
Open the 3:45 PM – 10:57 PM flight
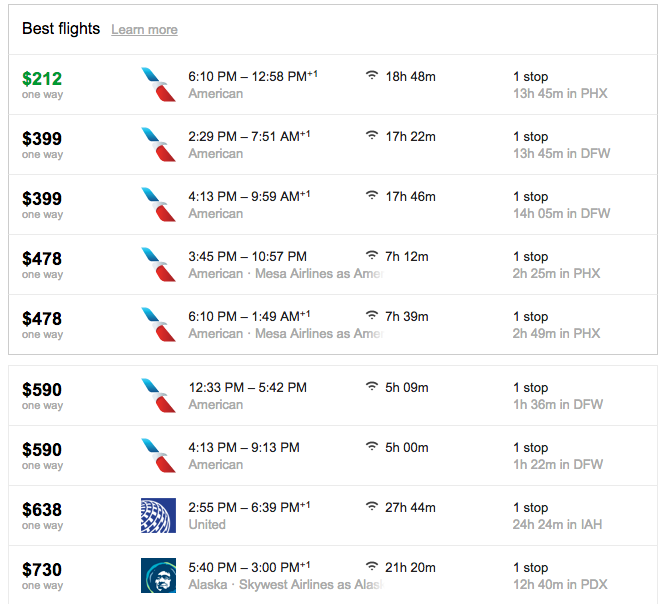click(x=333, y=264)
